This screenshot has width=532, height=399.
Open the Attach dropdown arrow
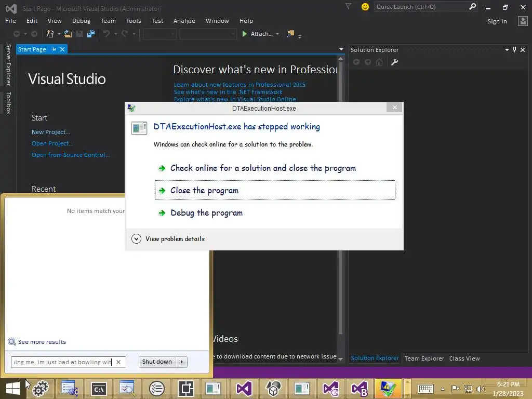[277, 34]
